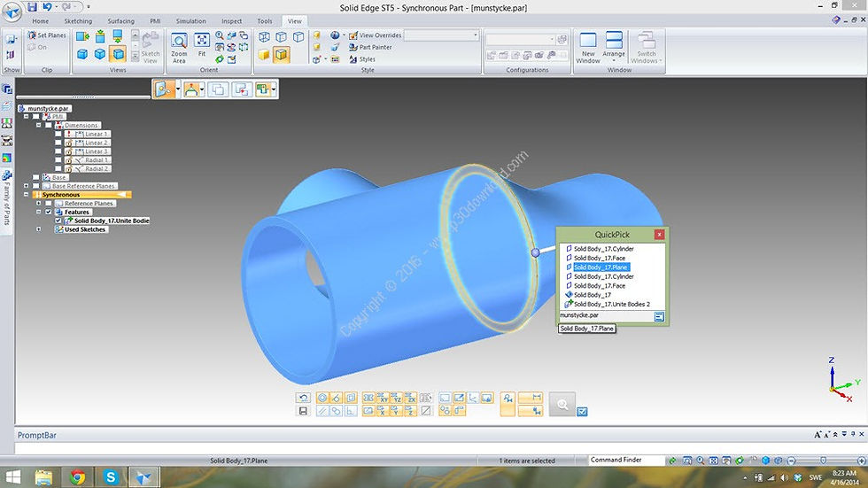Click the concentric relationship icon in bottom toolbar
Image resolution: width=868 pixels, height=488 pixels.
coord(322,398)
